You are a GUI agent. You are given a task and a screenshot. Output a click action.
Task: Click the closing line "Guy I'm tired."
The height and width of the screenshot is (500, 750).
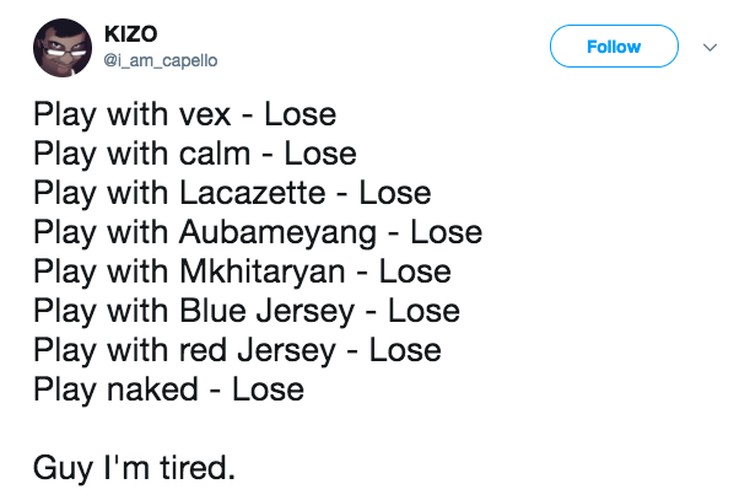[x=135, y=467]
